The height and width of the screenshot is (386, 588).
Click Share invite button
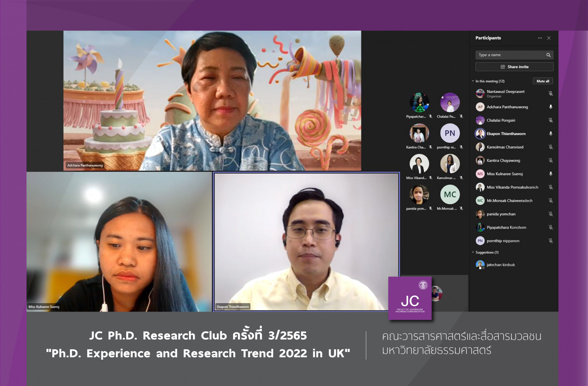coord(514,67)
